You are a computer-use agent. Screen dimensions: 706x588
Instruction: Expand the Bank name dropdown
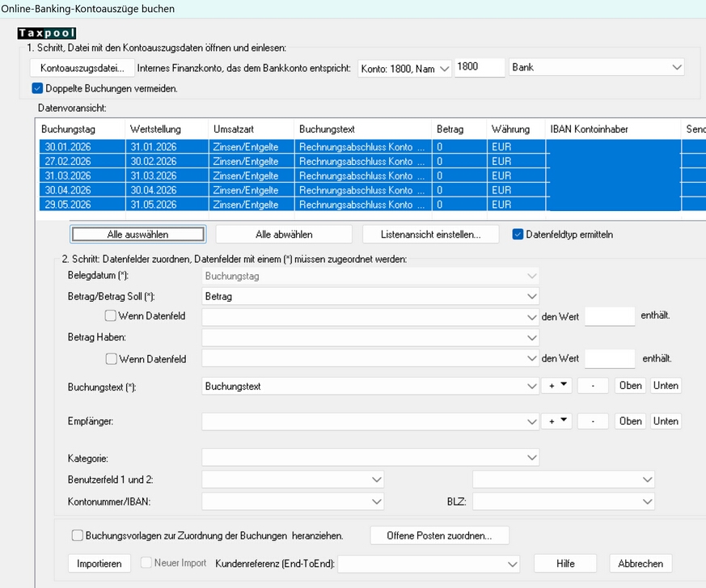[x=596, y=67]
